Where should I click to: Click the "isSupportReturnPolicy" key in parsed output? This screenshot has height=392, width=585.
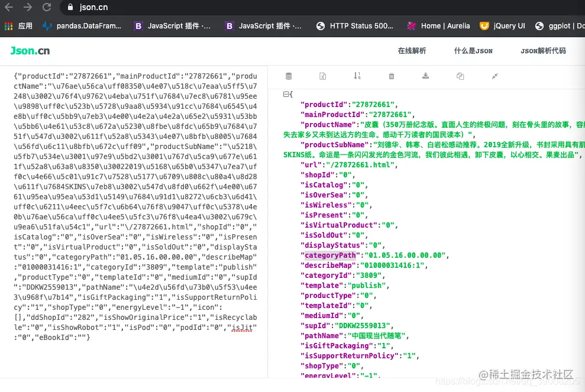(x=349, y=356)
